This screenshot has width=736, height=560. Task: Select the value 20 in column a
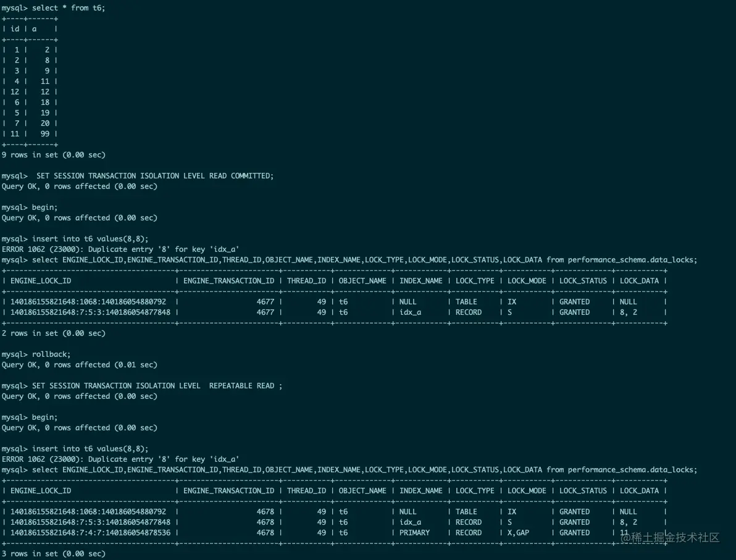[45, 123]
